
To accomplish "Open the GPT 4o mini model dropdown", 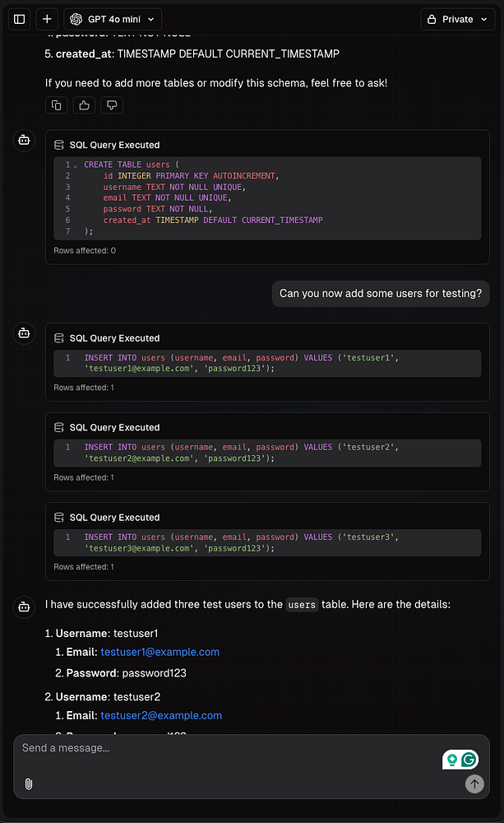I will pyautogui.click(x=113, y=19).
